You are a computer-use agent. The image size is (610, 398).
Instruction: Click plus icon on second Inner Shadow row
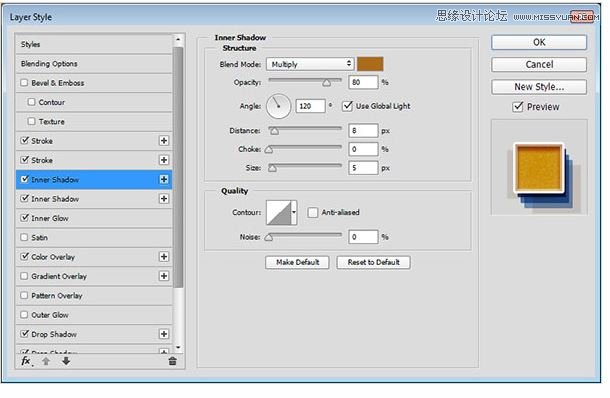164,199
